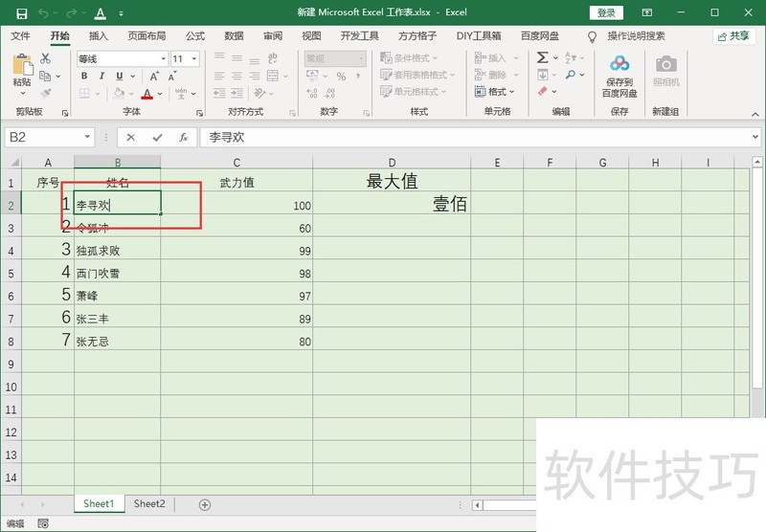Open 套用表格格式 table format menu
Screen dimensions: 766x532
click(417, 75)
